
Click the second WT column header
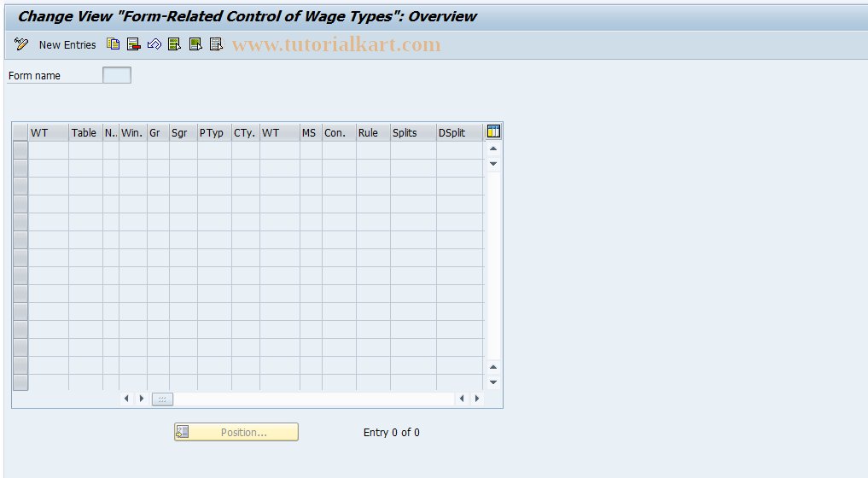pyautogui.click(x=280, y=133)
